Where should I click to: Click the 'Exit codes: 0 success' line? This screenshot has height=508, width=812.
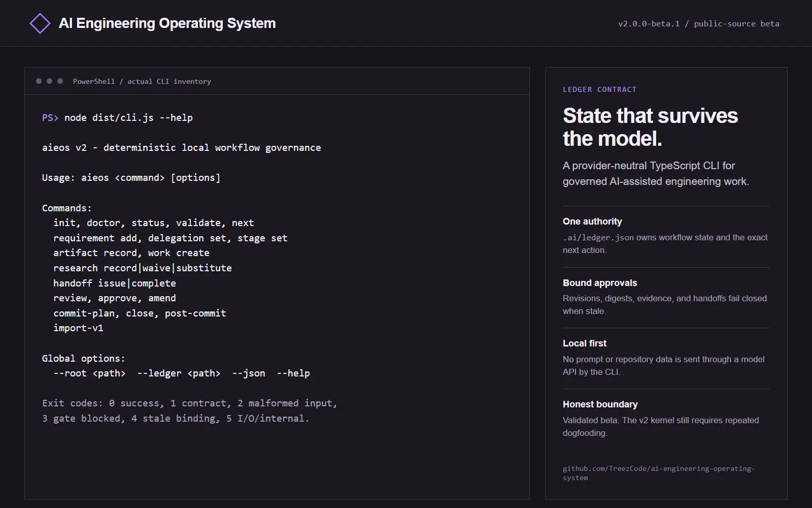(x=189, y=403)
